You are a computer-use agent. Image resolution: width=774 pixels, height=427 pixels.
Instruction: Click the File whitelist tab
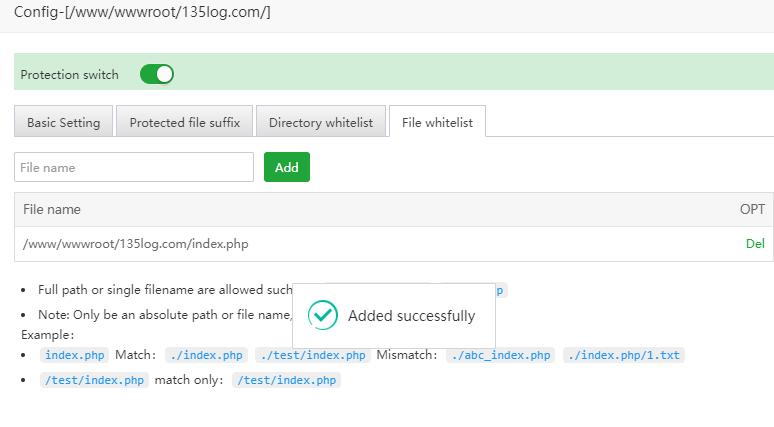tap(437, 123)
